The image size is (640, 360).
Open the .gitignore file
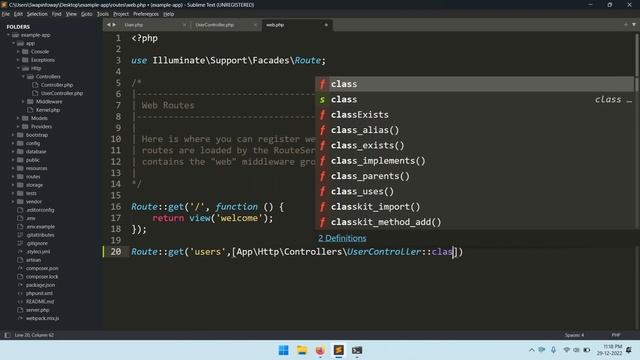[x=36, y=243]
